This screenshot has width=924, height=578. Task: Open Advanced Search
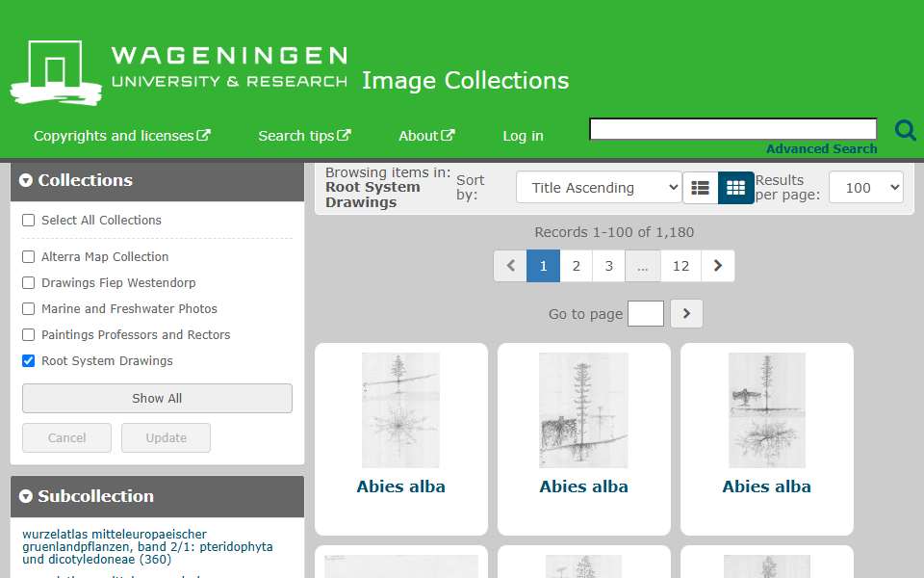(x=821, y=148)
